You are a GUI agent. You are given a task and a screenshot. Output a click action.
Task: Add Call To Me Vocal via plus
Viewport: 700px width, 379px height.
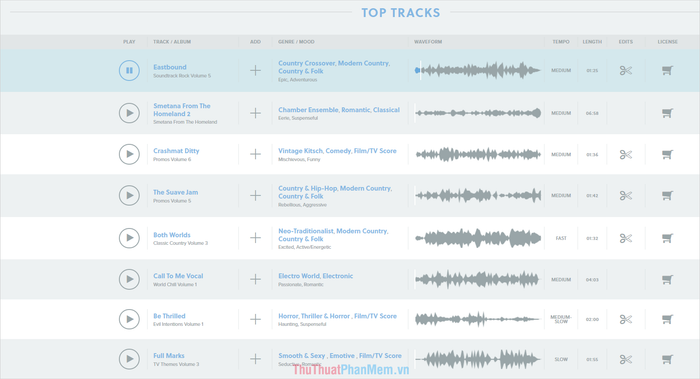255,279
